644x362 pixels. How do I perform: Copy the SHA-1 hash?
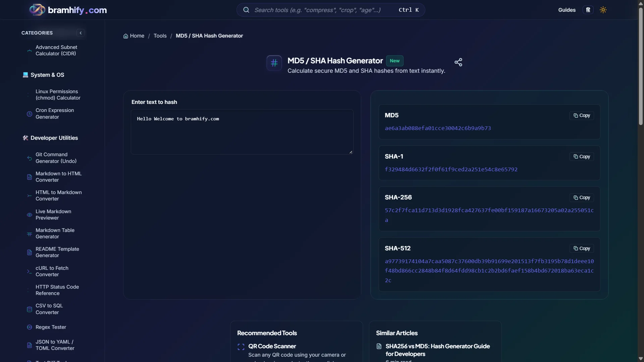coord(582,157)
